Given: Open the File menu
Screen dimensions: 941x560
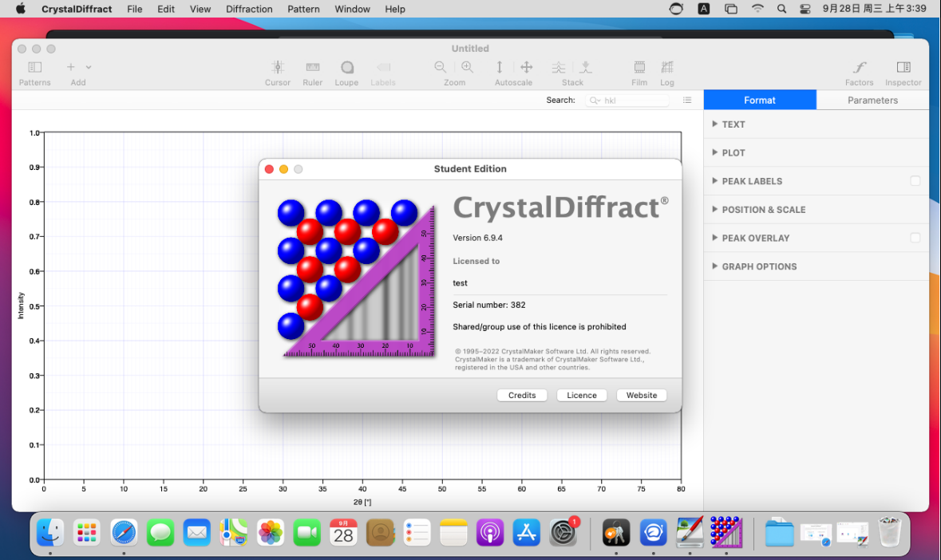Looking at the screenshot, I should click(134, 9).
